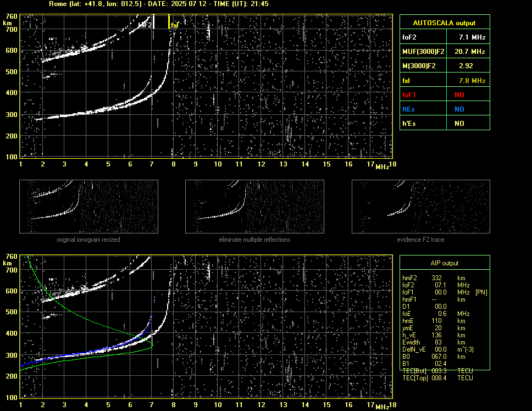Select the hmF1 row in AIP output
532x411 pixels.
434,299
